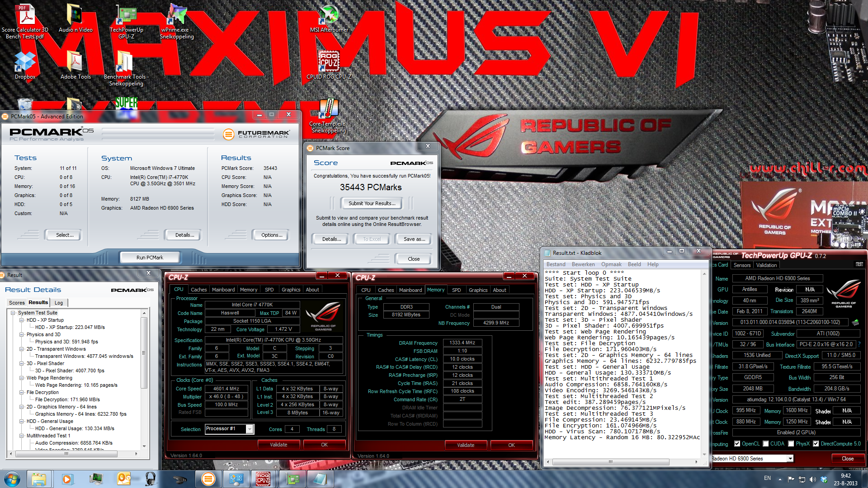Switch to Caches tab in left CPU-Z

pyautogui.click(x=198, y=290)
